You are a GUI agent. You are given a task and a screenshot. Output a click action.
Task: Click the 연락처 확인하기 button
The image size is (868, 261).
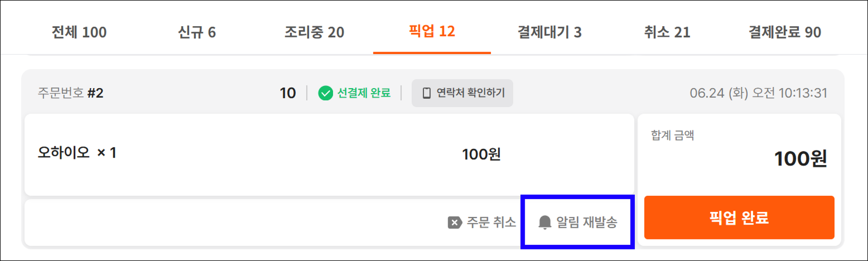pos(462,93)
